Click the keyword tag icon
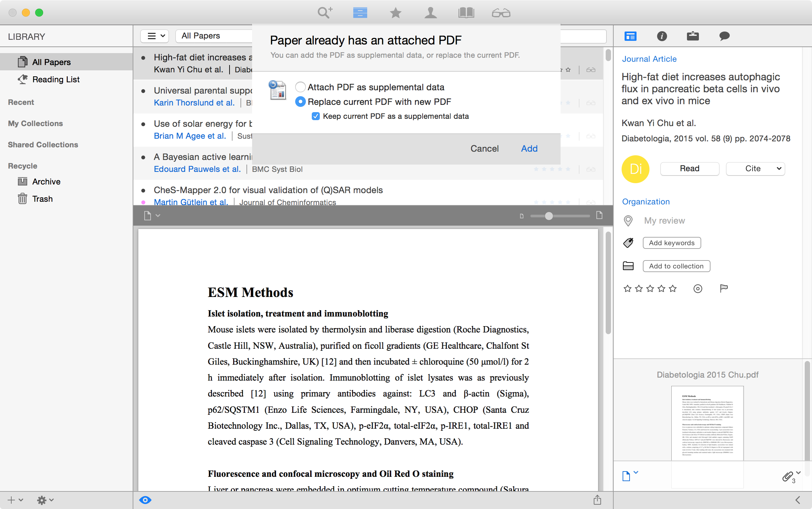Screen dimensions: 812x509 tap(628, 243)
